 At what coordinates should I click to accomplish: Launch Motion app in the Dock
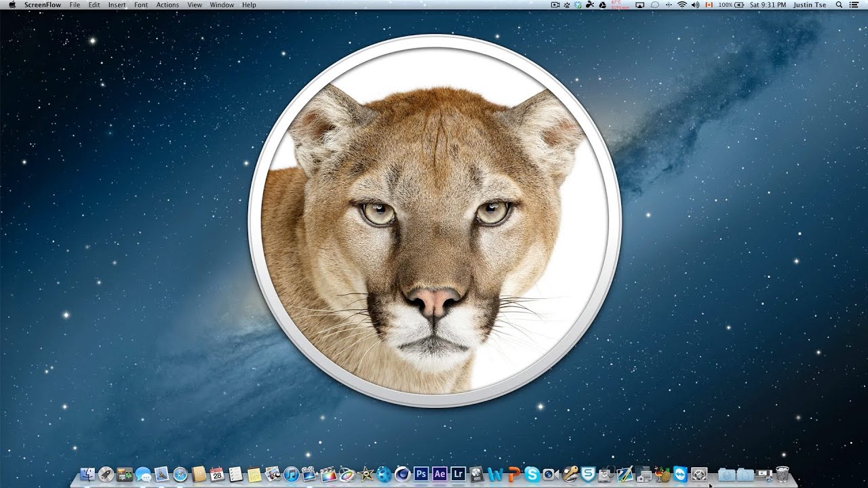[347, 474]
